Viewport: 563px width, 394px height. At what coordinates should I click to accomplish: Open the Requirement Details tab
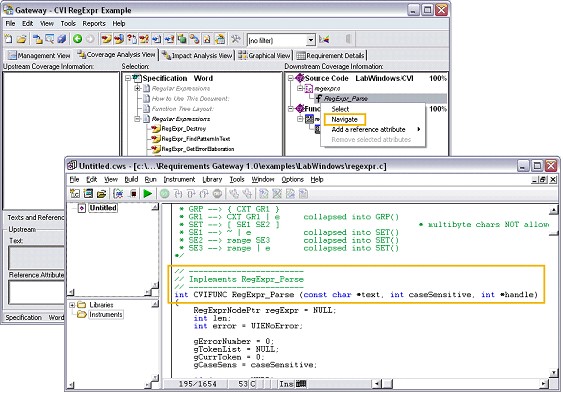pyautogui.click(x=330, y=55)
